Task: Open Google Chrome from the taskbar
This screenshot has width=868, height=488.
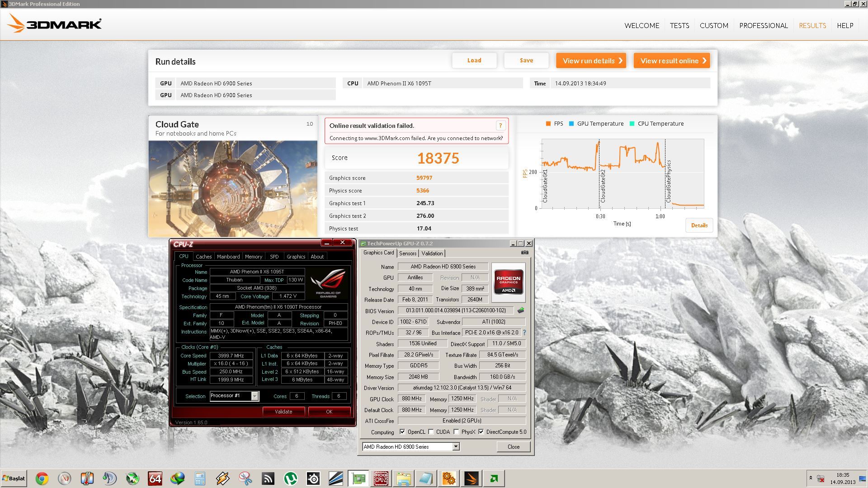Action: (42, 478)
